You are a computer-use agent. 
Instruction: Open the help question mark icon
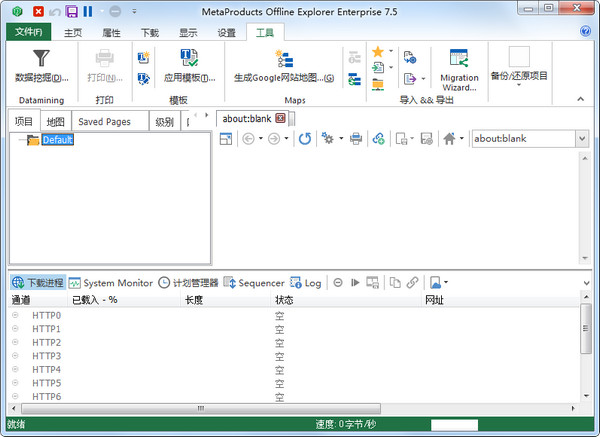(585, 31)
